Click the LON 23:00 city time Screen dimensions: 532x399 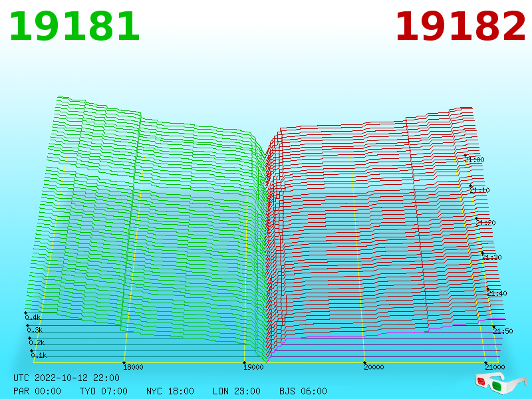point(237,391)
